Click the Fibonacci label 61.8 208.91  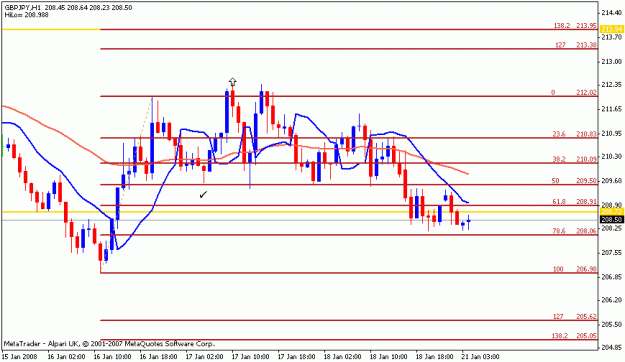point(575,202)
